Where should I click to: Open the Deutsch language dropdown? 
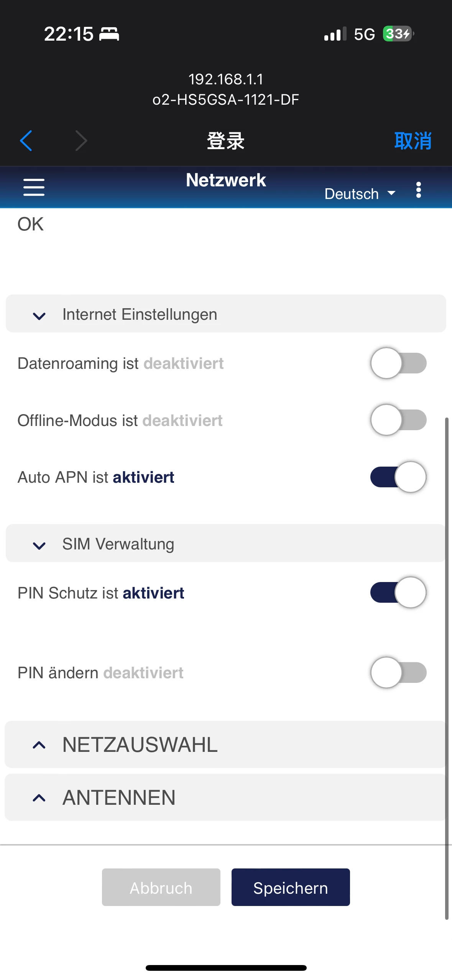(x=359, y=194)
